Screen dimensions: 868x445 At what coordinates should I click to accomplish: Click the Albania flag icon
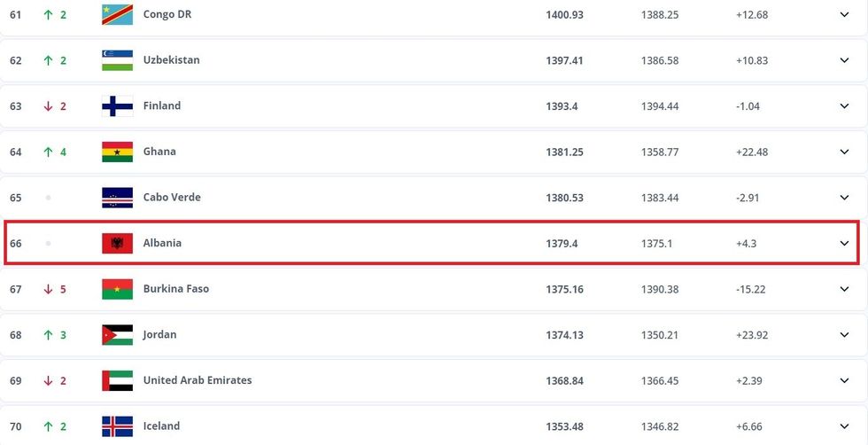[117, 243]
